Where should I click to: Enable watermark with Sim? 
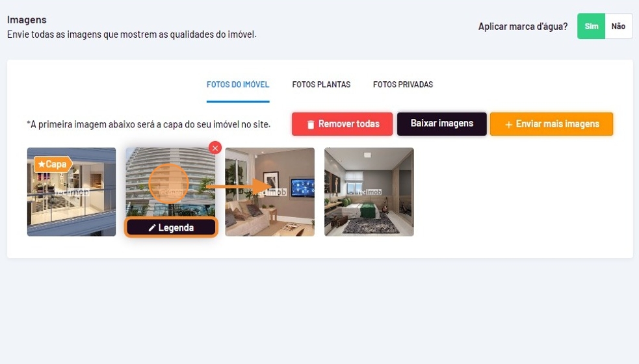[x=592, y=26]
